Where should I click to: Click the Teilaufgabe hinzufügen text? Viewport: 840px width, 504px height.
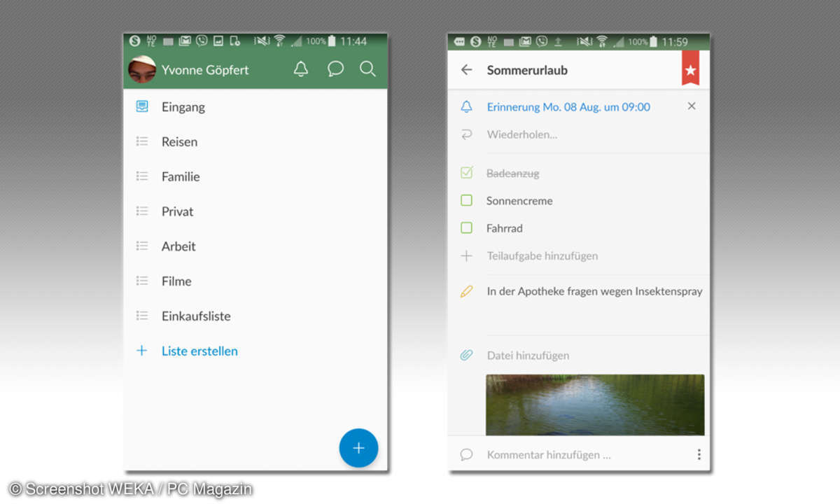point(542,255)
